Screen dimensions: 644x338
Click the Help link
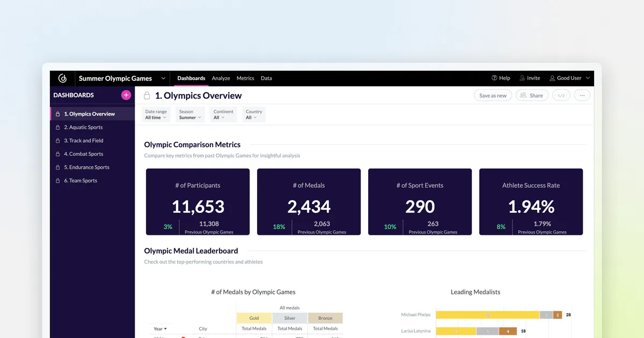pyautogui.click(x=504, y=78)
